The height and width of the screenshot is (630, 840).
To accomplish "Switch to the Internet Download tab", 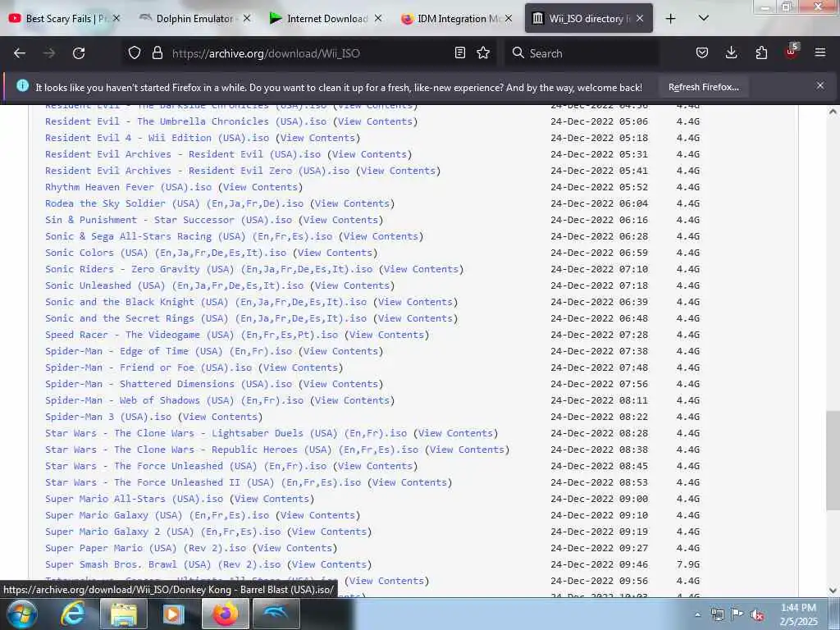I will [x=326, y=18].
